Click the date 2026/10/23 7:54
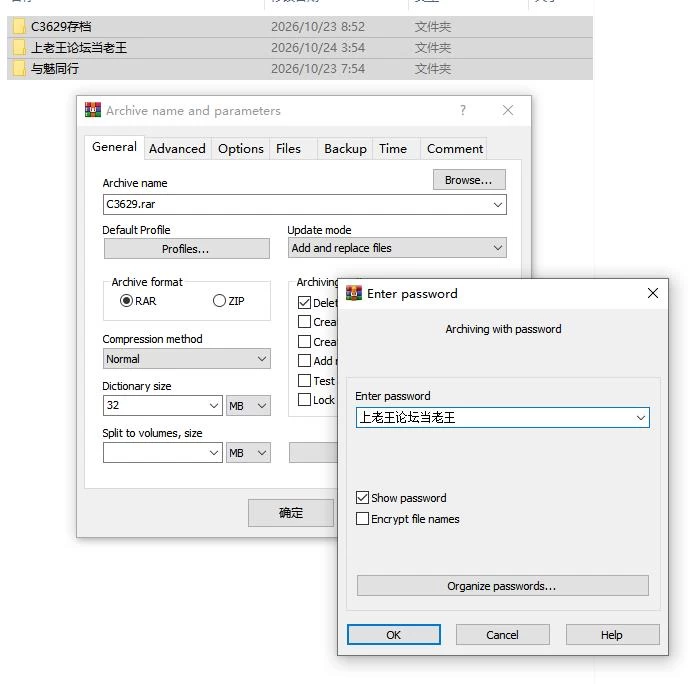 coord(318,69)
